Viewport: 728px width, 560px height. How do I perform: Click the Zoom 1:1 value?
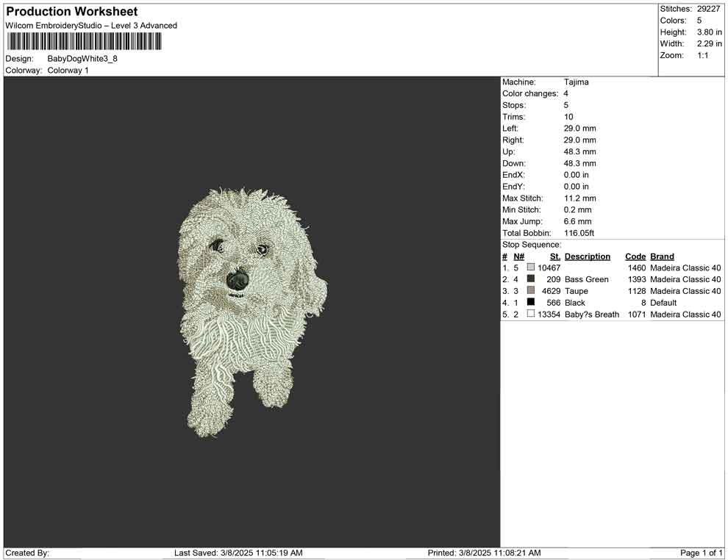(702, 56)
